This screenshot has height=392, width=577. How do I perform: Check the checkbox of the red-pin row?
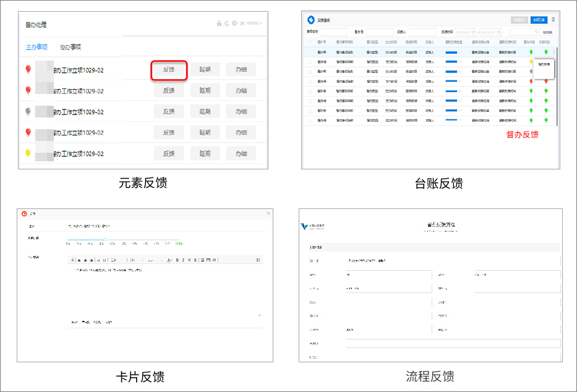pyautogui.click(x=310, y=81)
